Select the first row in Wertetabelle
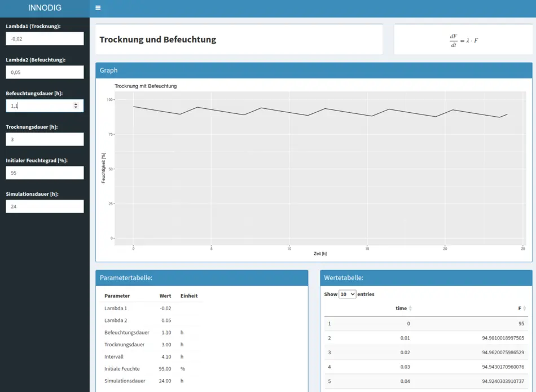Screen dimensions: 536x392 pyautogui.click(x=426, y=324)
